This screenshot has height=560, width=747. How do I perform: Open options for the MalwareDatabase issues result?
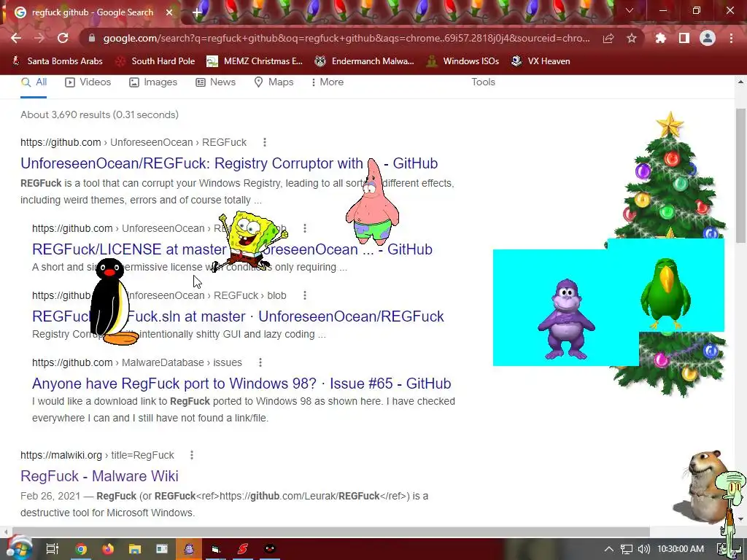[260, 363]
